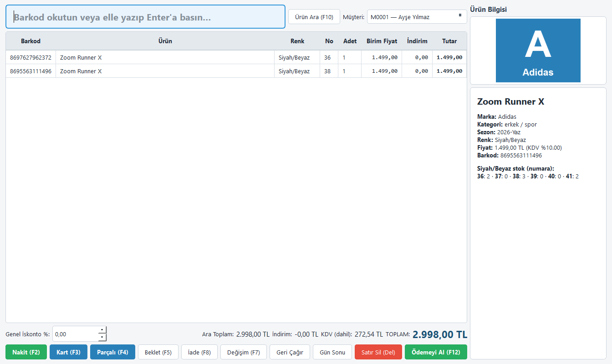
Task: Click the Adidas product image thumbnail
Action: click(538, 51)
